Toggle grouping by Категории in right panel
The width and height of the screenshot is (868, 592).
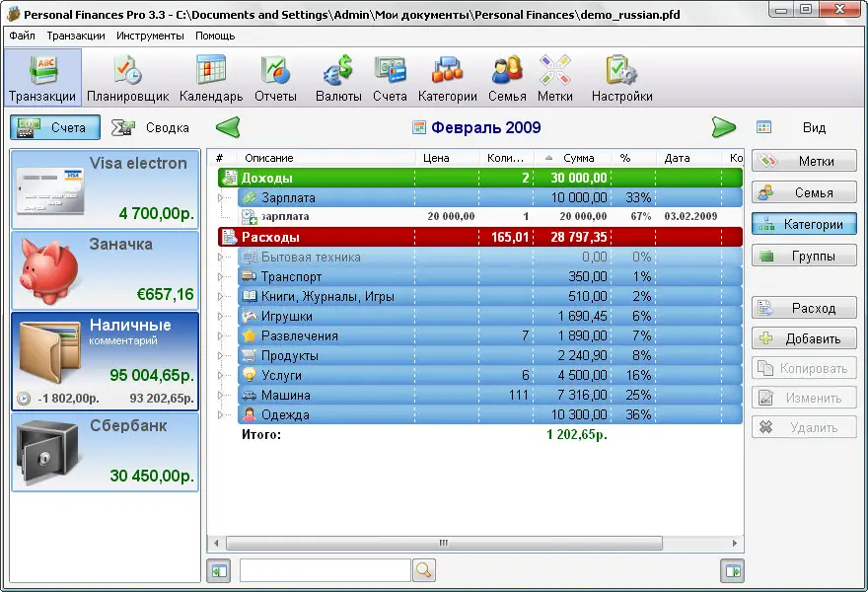[804, 224]
